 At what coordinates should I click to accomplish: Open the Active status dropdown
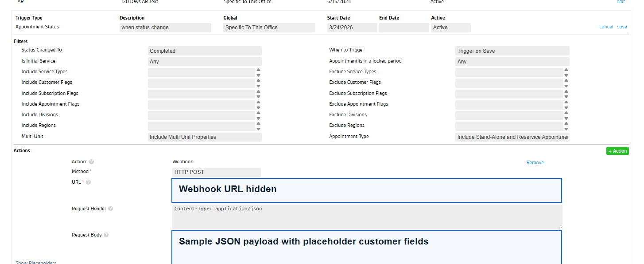point(451,28)
